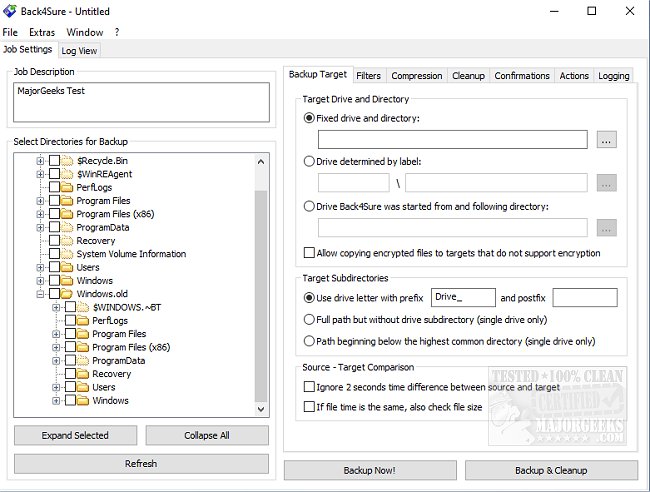Click the Windows.old folder icon
The width and height of the screenshot is (650, 492).
pos(67,294)
